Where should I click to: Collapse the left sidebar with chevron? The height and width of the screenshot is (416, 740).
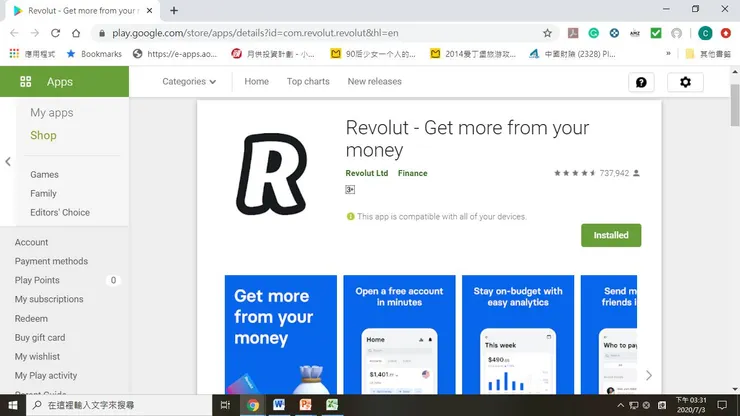(x=8, y=161)
